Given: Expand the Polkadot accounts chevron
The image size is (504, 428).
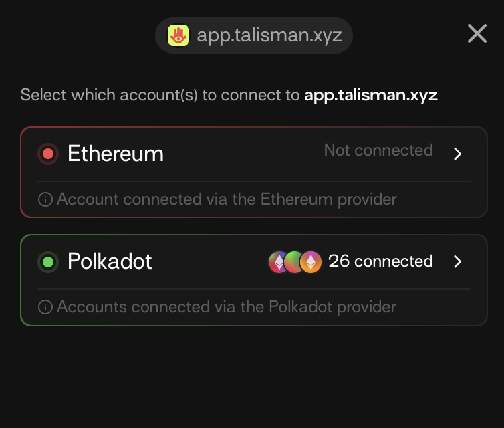Looking at the screenshot, I should tap(458, 261).
